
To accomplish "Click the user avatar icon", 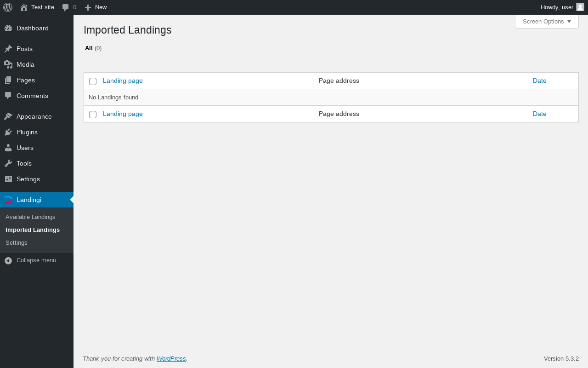I will pos(580,7).
